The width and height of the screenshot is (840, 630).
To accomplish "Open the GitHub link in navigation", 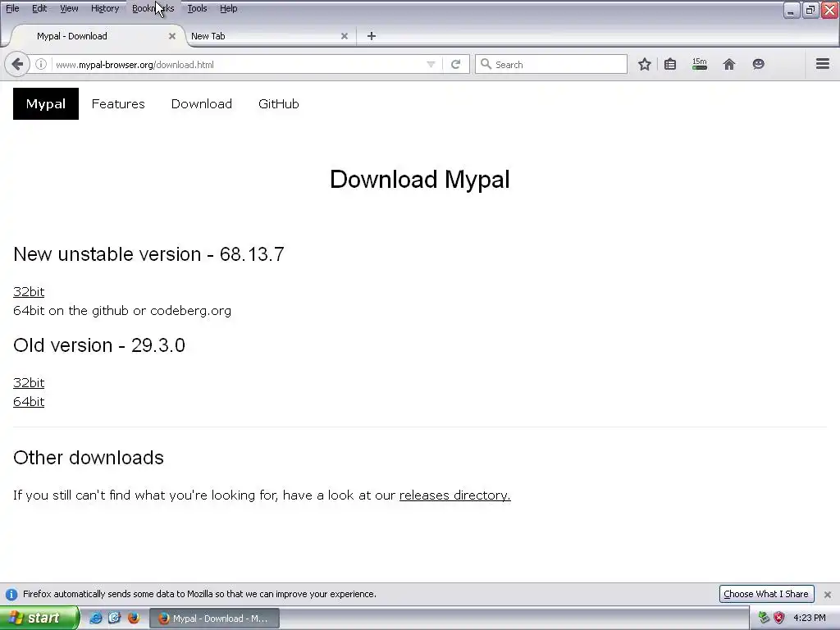I will 279,104.
